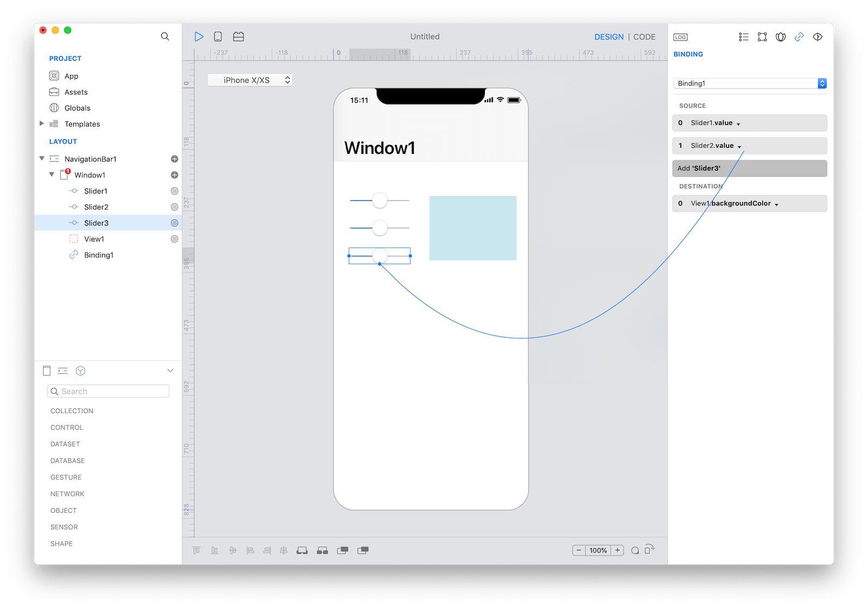
Task: Align selection vertical centers
Action: coord(233,550)
